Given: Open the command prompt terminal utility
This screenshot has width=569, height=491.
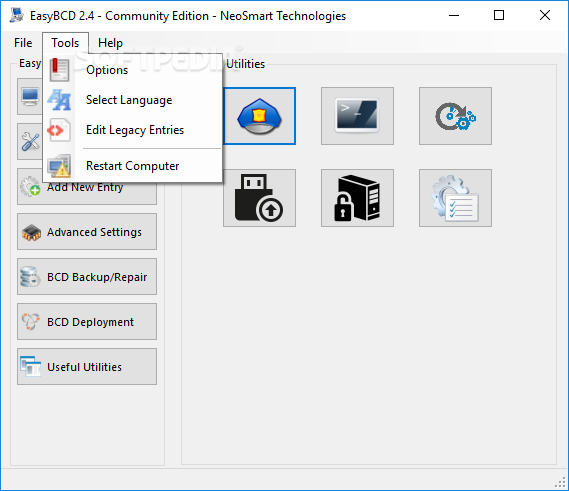Looking at the screenshot, I should 357,116.
